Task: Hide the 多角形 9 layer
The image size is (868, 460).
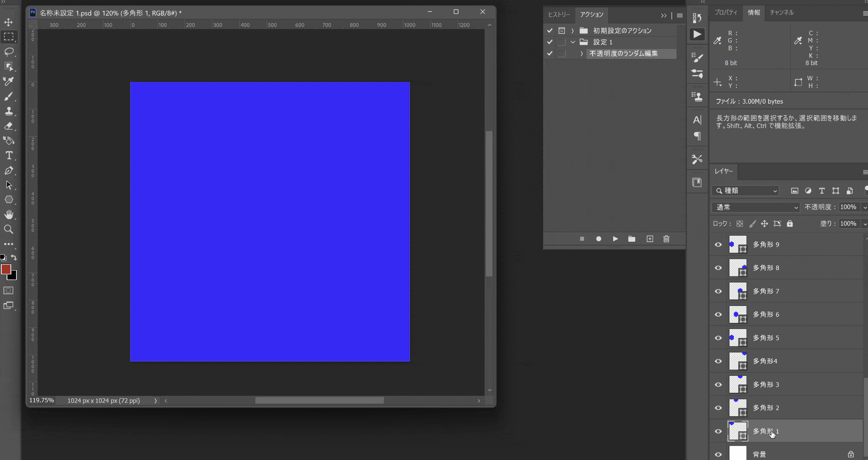Action: pyautogui.click(x=718, y=244)
